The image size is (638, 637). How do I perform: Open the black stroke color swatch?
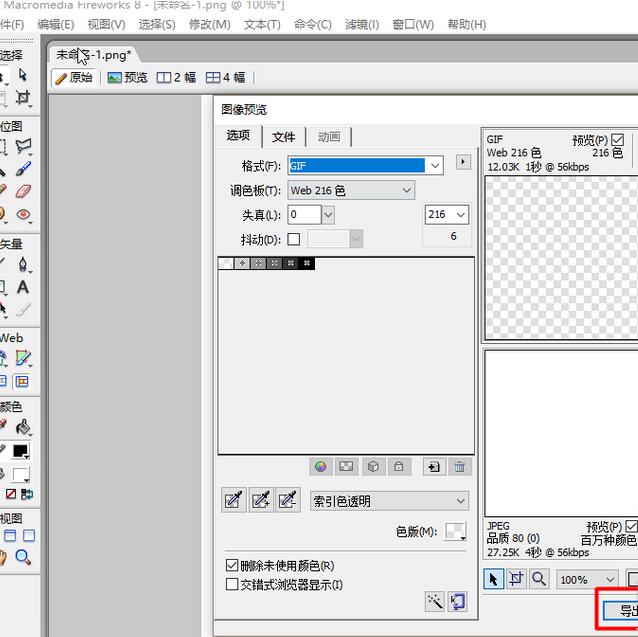pos(21,451)
